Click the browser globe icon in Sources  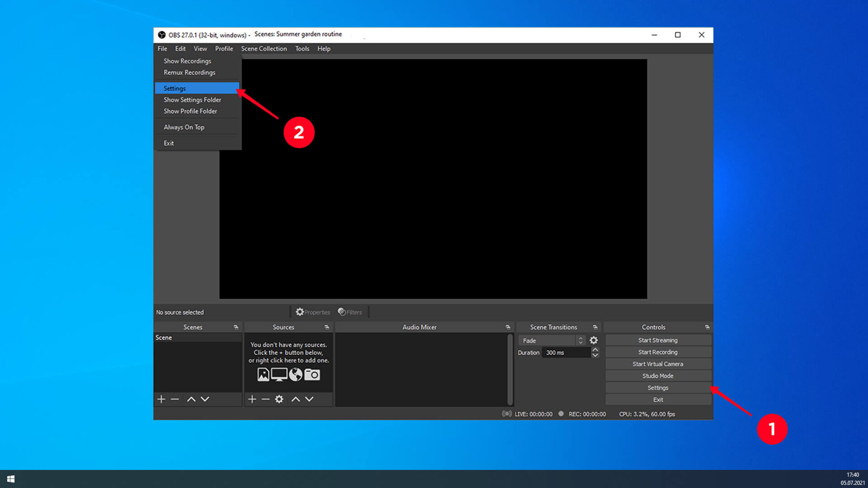pos(296,375)
